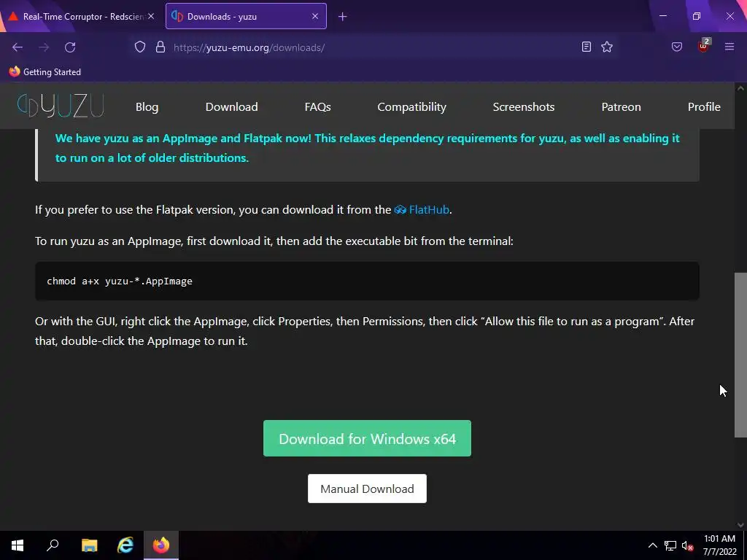The image size is (747, 560).
Task: Click the AppImage and Flatpak notice text
Action: click(x=368, y=148)
